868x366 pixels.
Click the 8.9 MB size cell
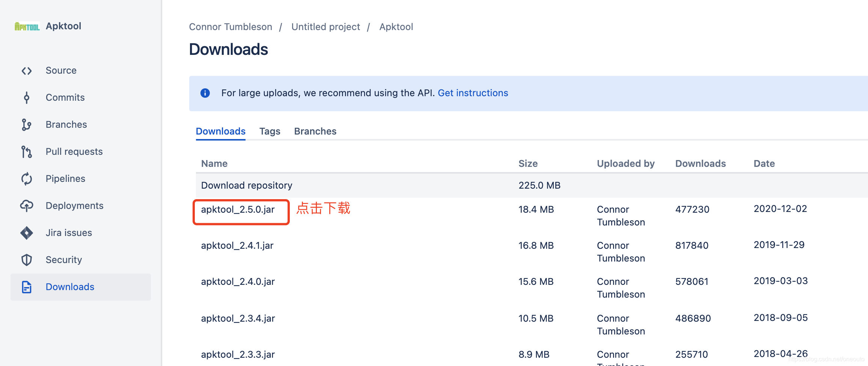(534, 354)
